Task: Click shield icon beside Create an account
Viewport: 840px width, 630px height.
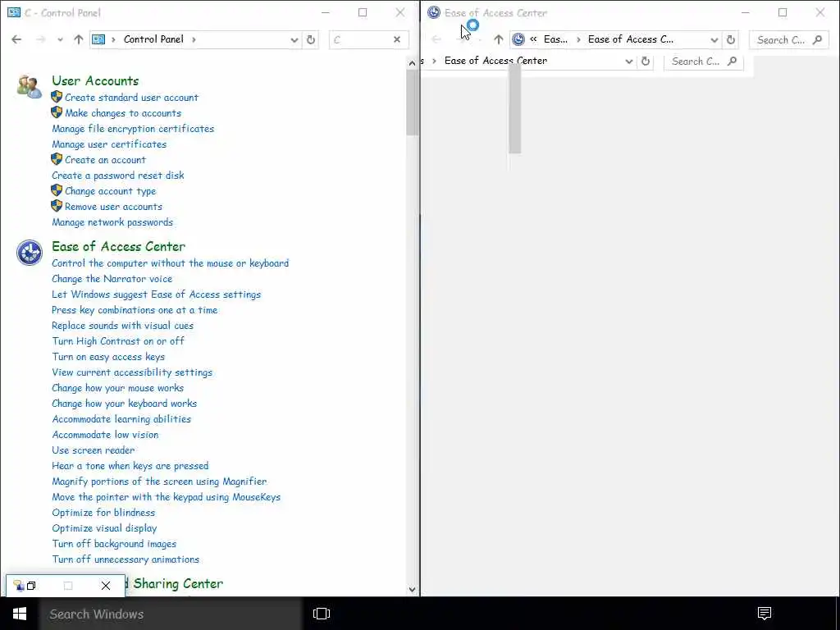Action: point(57,159)
